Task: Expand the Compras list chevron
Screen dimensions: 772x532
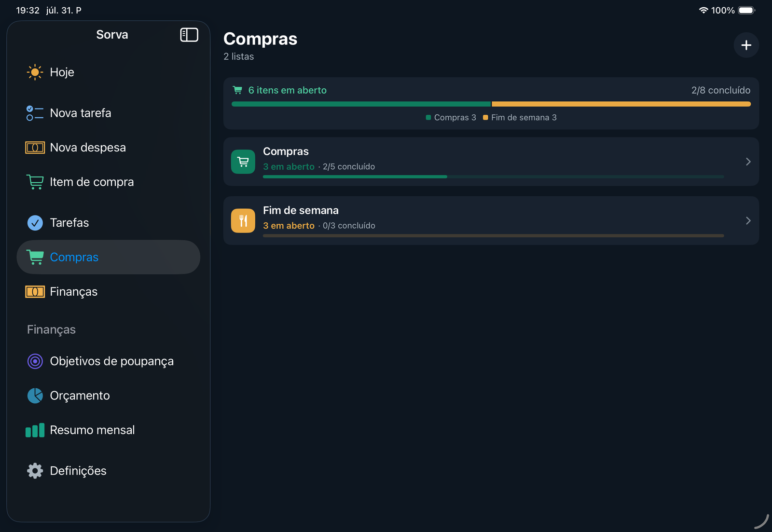Action: [x=748, y=162]
